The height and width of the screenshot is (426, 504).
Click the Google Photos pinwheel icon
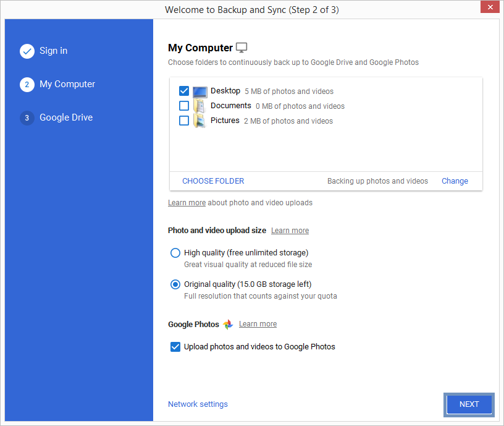pos(228,325)
